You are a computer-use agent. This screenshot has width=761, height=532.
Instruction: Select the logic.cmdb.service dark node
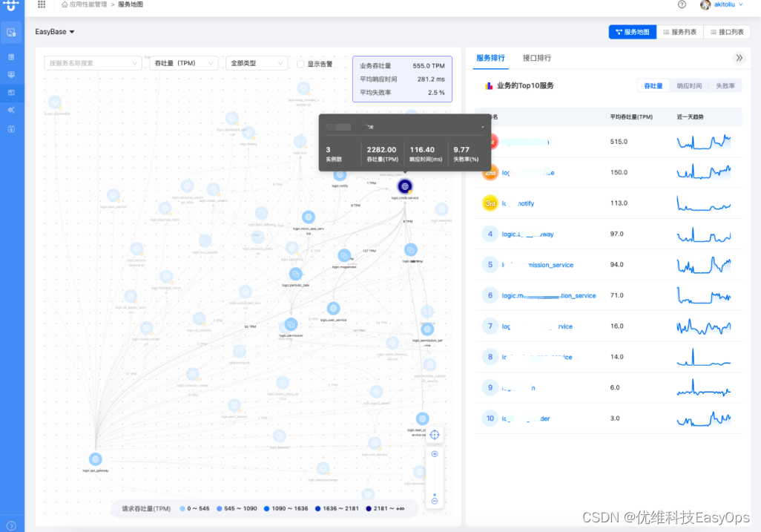(405, 186)
